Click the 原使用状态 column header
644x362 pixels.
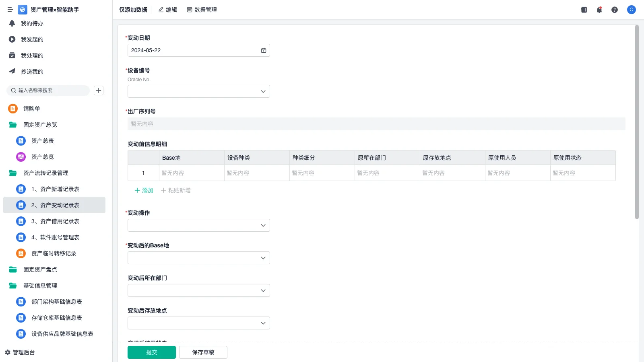583,158
